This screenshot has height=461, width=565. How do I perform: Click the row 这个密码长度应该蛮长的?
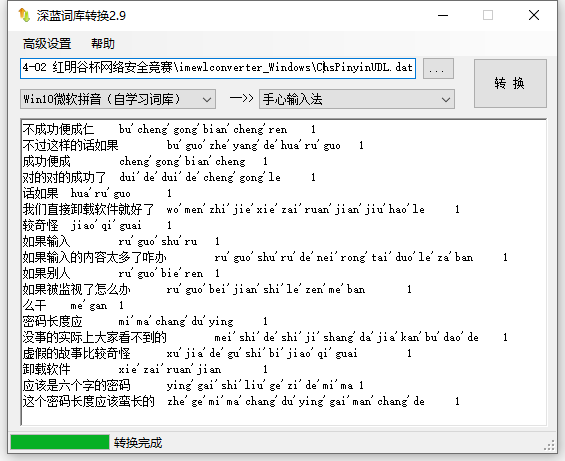[x=241, y=401]
